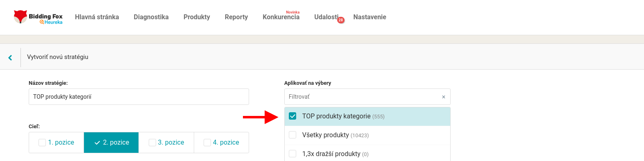Open the Reporty menu item
Viewport: 644px width, 161px height.
pos(236,17)
